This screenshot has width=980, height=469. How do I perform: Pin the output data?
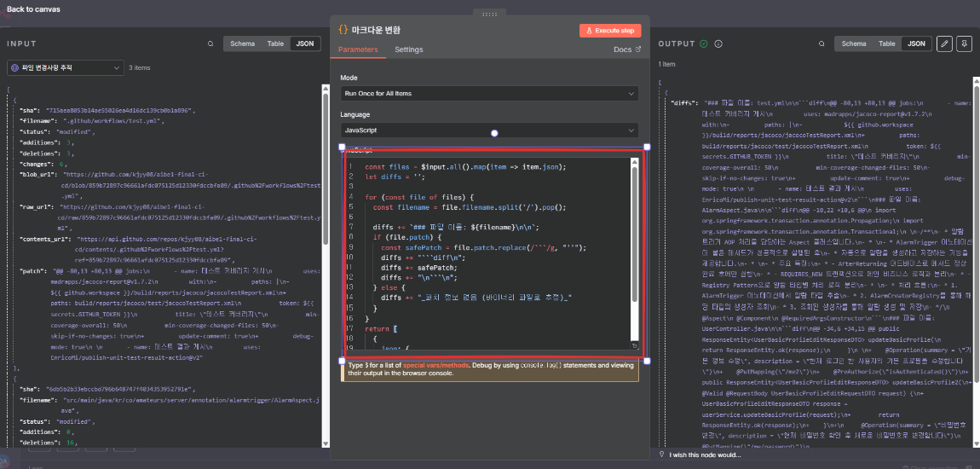pos(965,43)
